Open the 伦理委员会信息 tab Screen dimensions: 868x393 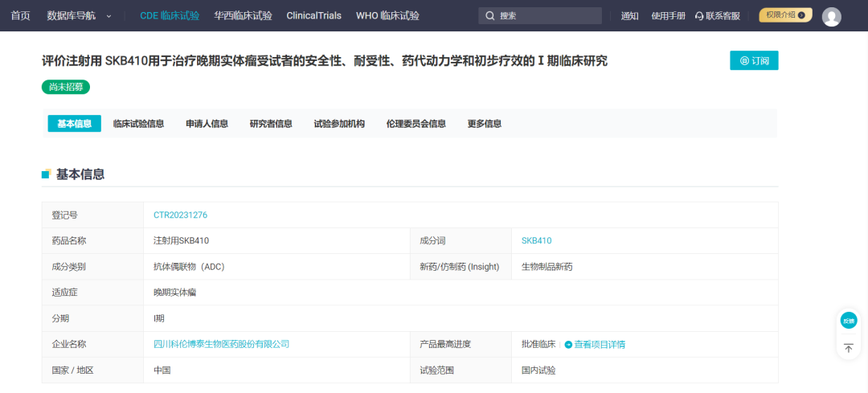pyautogui.click(x=416, y=124)
